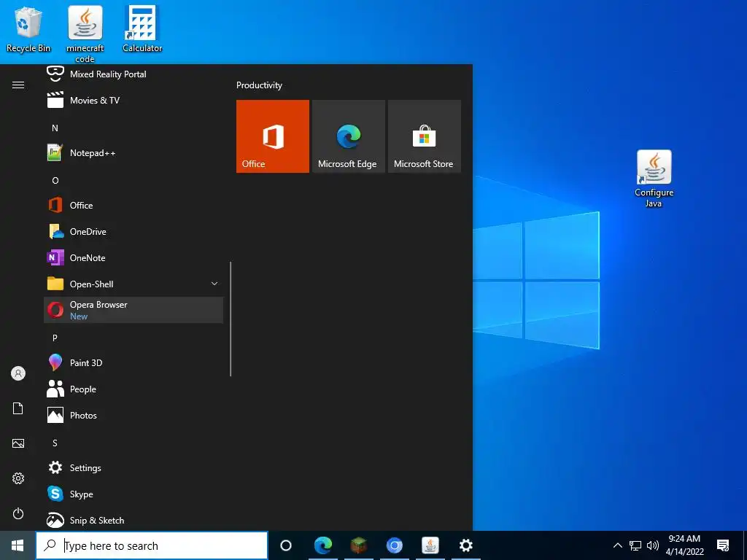Open Snip & Sketch
Image resolution: width=747 pixels, height=560 pixels.
pos(133,520)
